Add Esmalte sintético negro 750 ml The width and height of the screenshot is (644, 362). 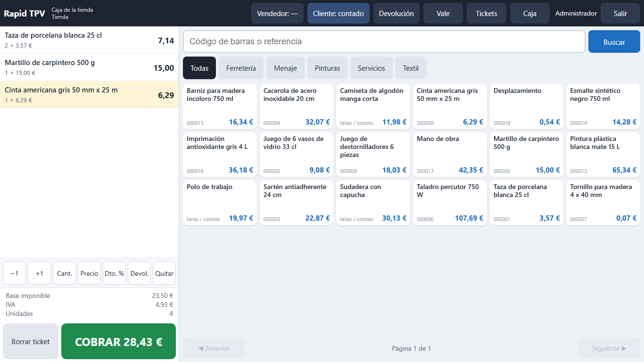(x=603, y=106)
